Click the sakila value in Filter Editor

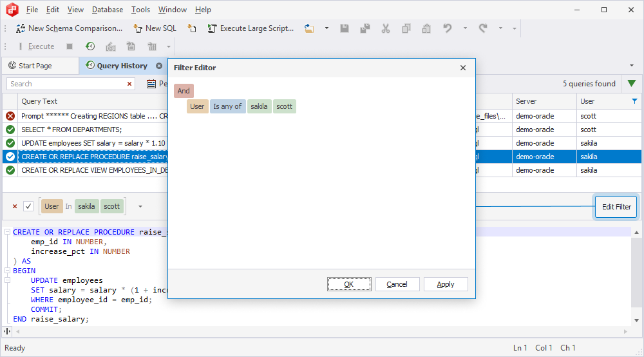[259, 106]
